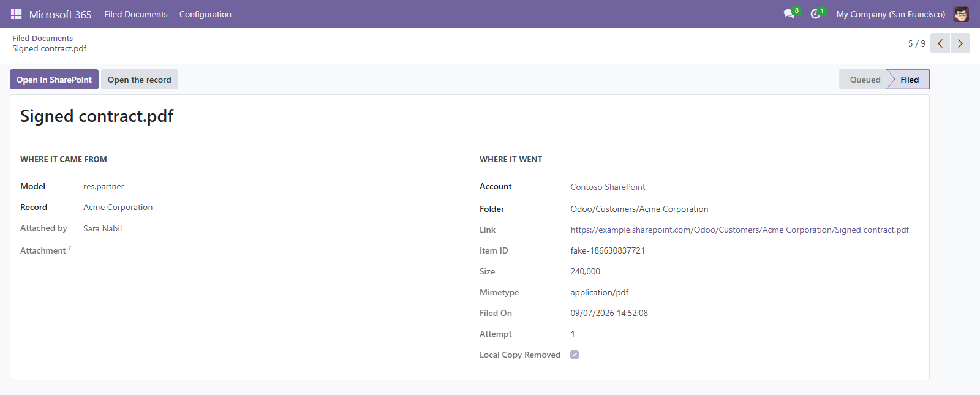The image size is (980, 395).
Task: Click the fake-186630837721 item ID
Action: [607, 250]
